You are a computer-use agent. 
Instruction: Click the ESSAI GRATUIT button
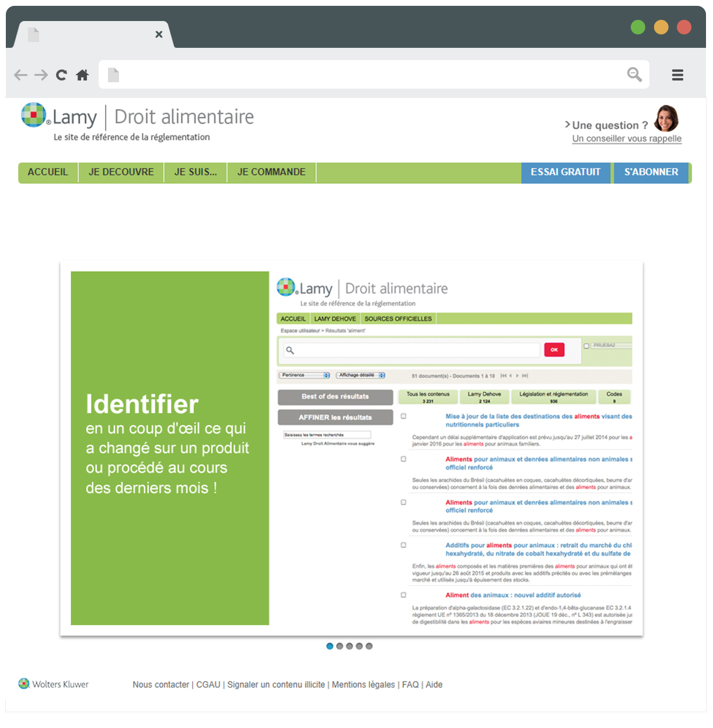tap(565, 173)
